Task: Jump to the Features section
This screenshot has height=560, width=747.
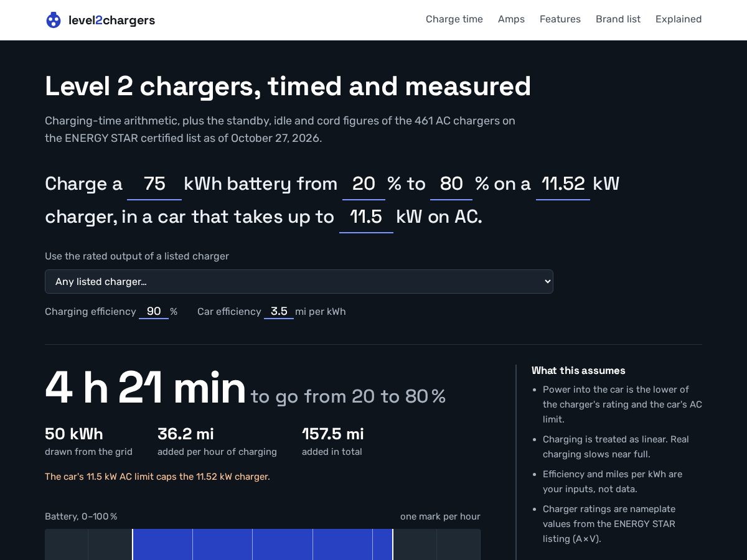Action: coord(560,19)
